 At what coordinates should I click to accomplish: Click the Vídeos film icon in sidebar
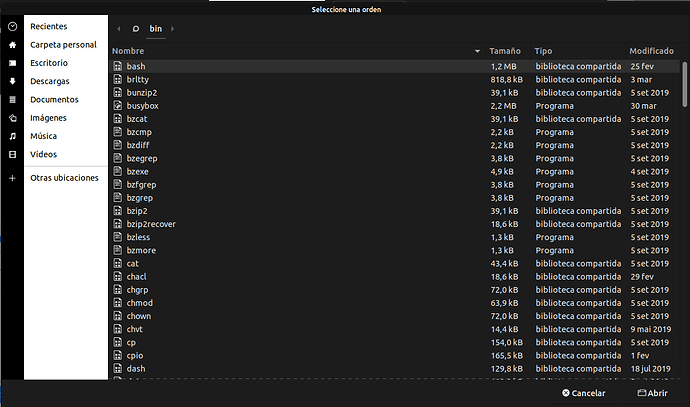[x=12, y=155]
